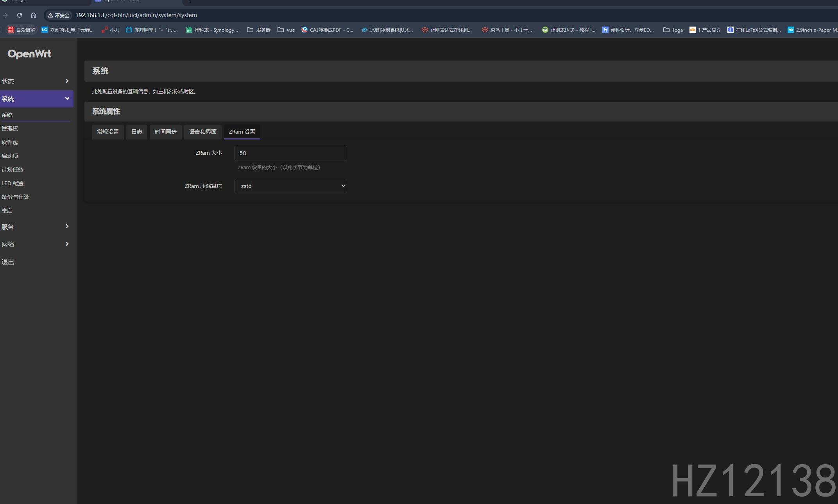Open the 在线LaTeX公式编辑 bookmark

754,30
